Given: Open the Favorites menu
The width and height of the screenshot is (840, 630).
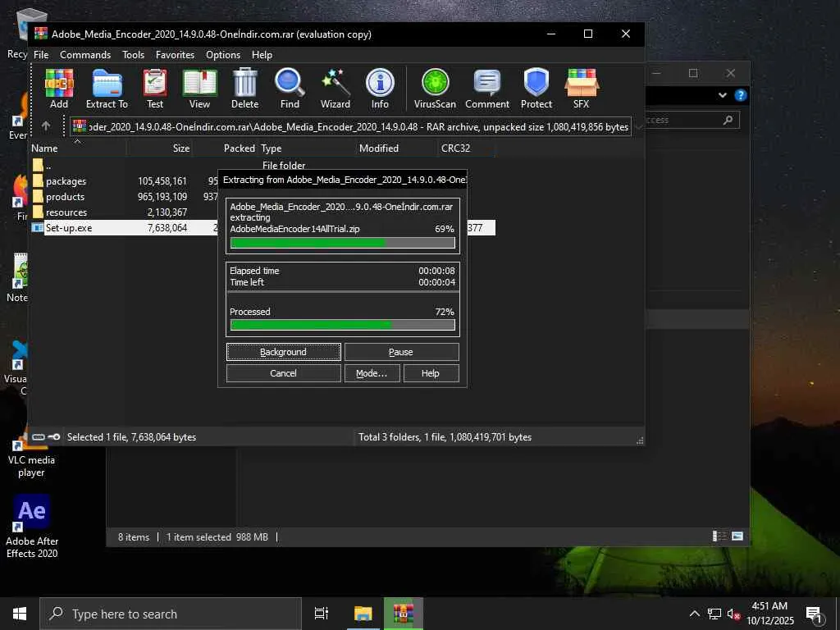Looking at the screenshot, I should (176, 55).
